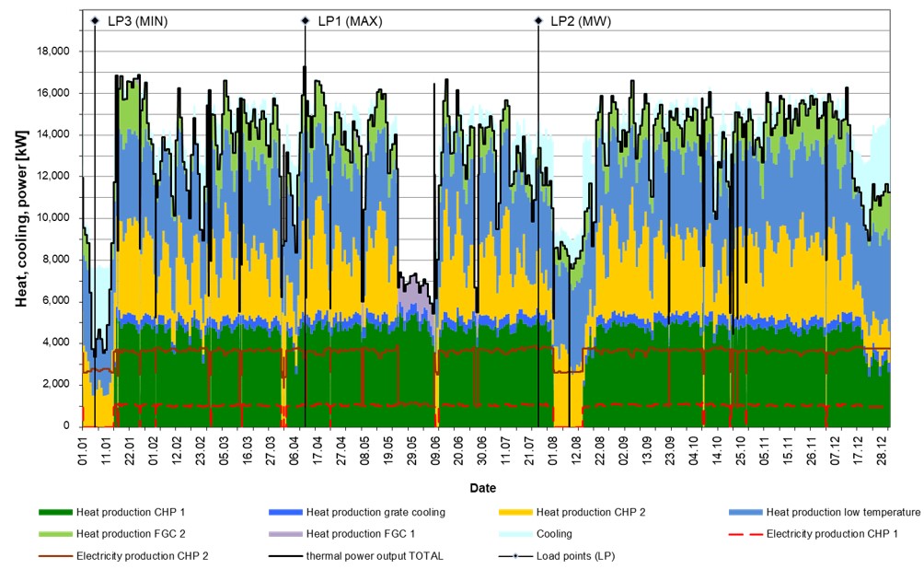The height and width of the screenshot is (581, 924).
Task: Click the 06.04 date label
Action: [295, 450]
